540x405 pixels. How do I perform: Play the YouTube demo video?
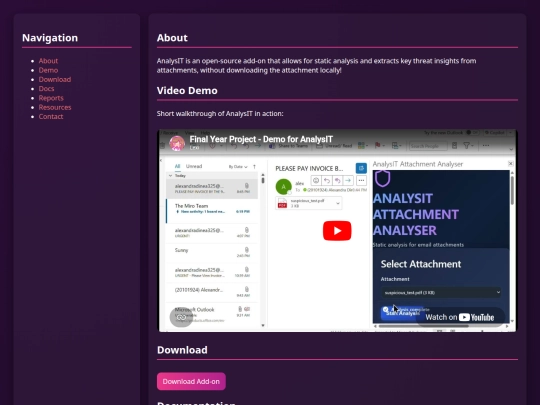point(337,231)
